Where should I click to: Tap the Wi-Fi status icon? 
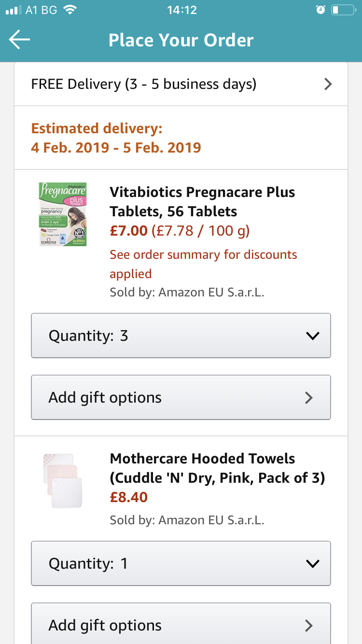pos(70,10)
